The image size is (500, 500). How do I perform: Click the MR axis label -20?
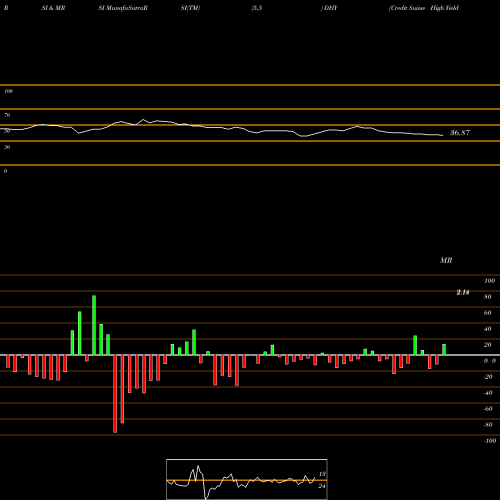pyautogui.click(x=488, y=377)
